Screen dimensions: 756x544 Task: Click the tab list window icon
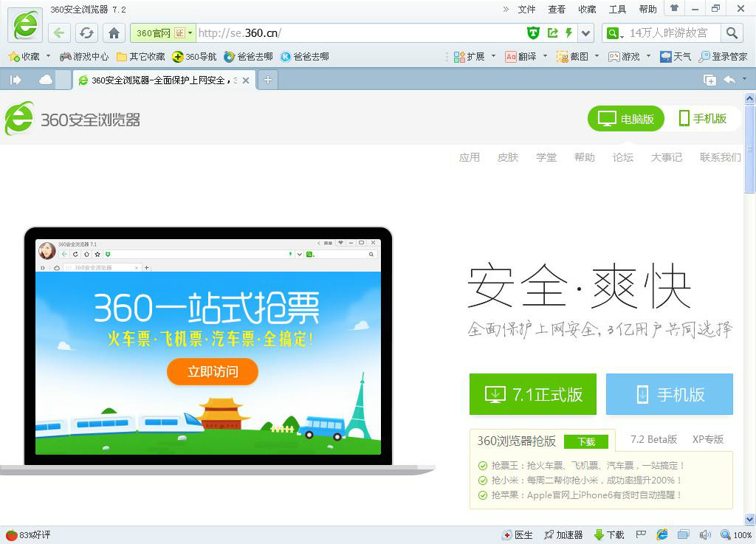coord(709,80)
